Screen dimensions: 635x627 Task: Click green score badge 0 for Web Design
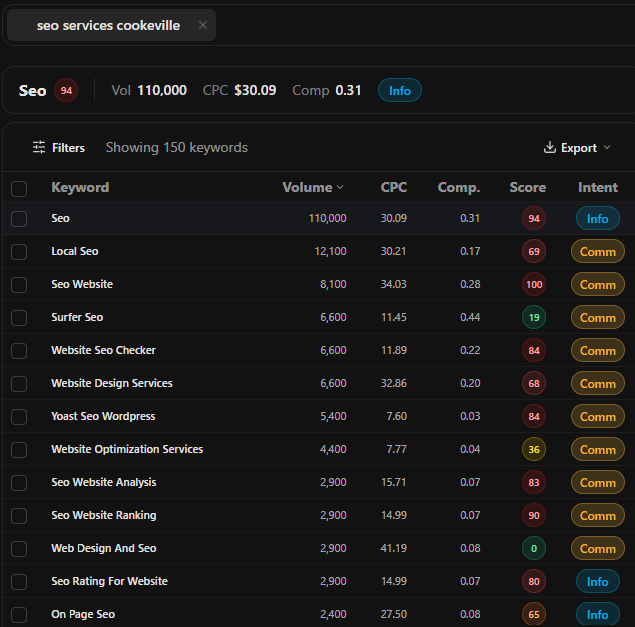click(534, 548)
